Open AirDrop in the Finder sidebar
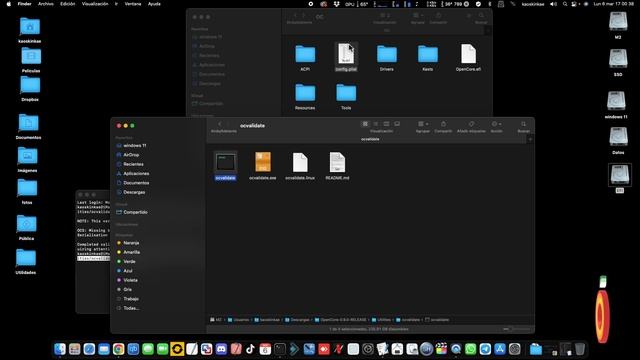Viewport: 640px width, 360px height. tap(131, 155)
